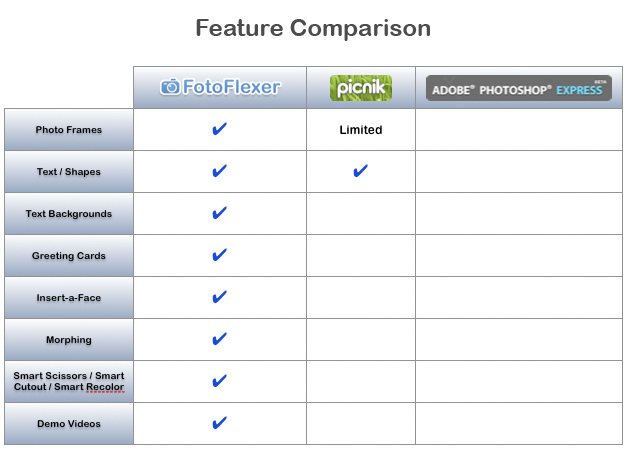Image resolution: width=627 pixels, height=450 pixels.
Task: Click the FotoFlexer logo
Action: click(221, 88)
